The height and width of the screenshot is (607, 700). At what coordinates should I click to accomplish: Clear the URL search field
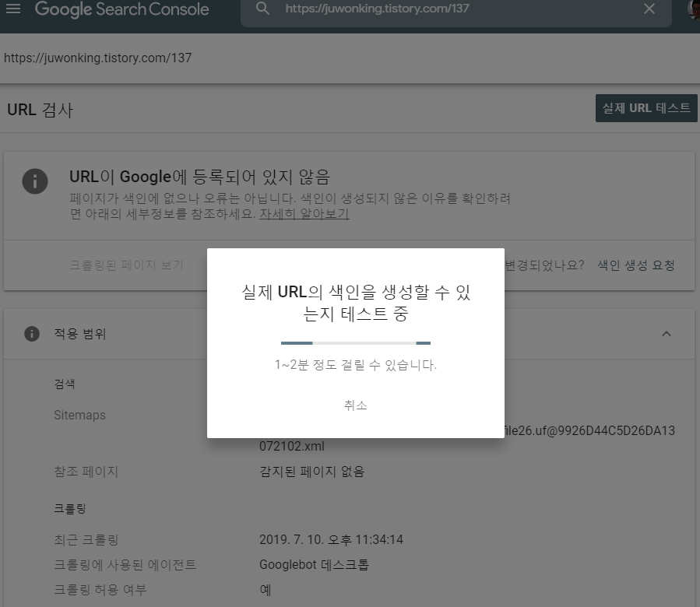649,9
